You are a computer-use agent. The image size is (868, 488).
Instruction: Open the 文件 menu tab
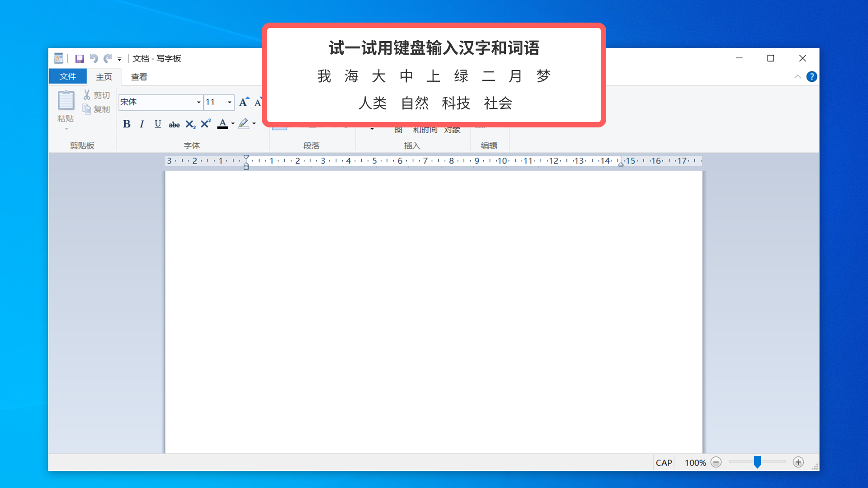tap(68, 76)
